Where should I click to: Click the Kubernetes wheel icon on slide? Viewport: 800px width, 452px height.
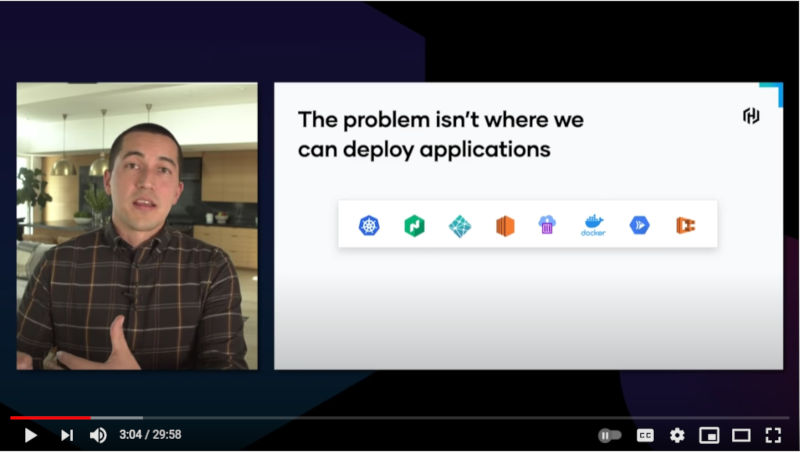369,225
